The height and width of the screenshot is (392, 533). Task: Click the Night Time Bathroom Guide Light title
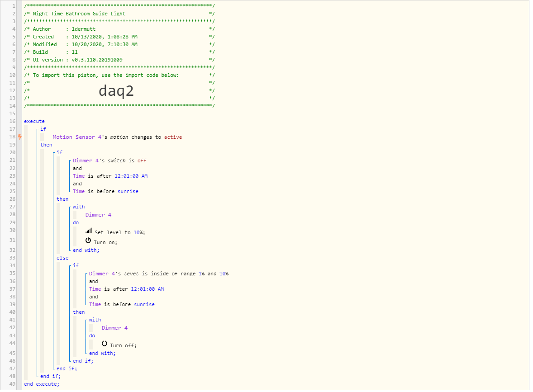pyautogui.click(x=79, y=14)
